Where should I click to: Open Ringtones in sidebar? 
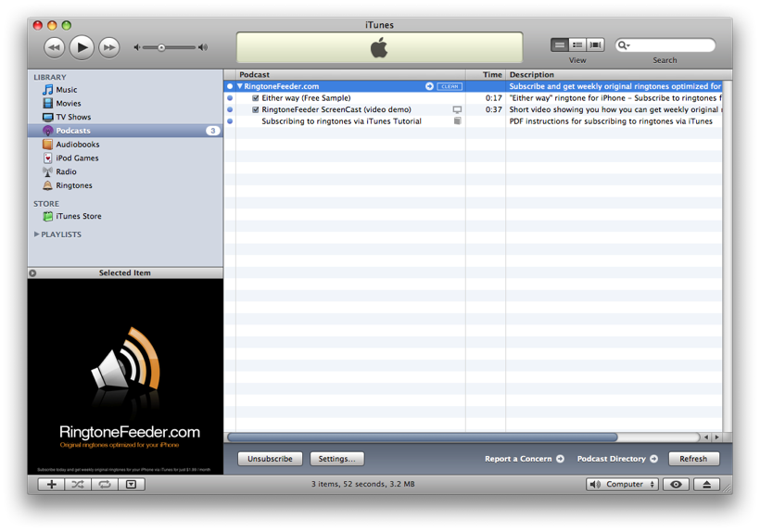tap(73, 185)
